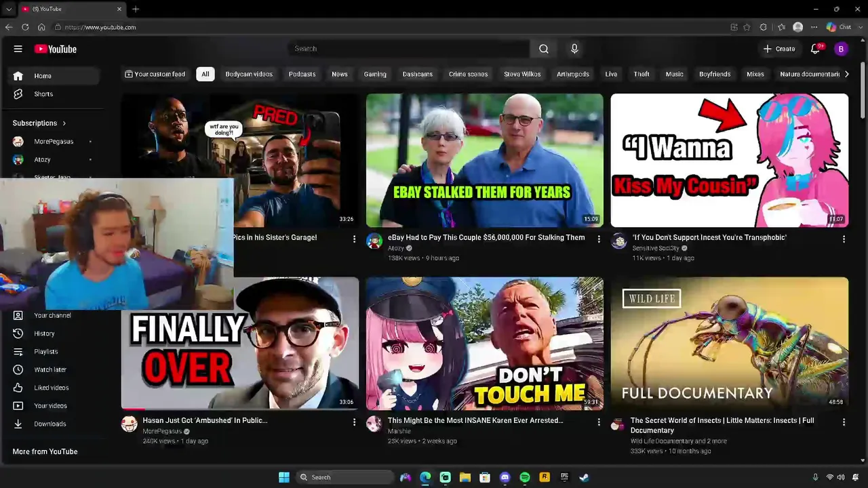Open Epic Games launcher from the taskbar
This screenshot has height=488, width=868.
564,477
